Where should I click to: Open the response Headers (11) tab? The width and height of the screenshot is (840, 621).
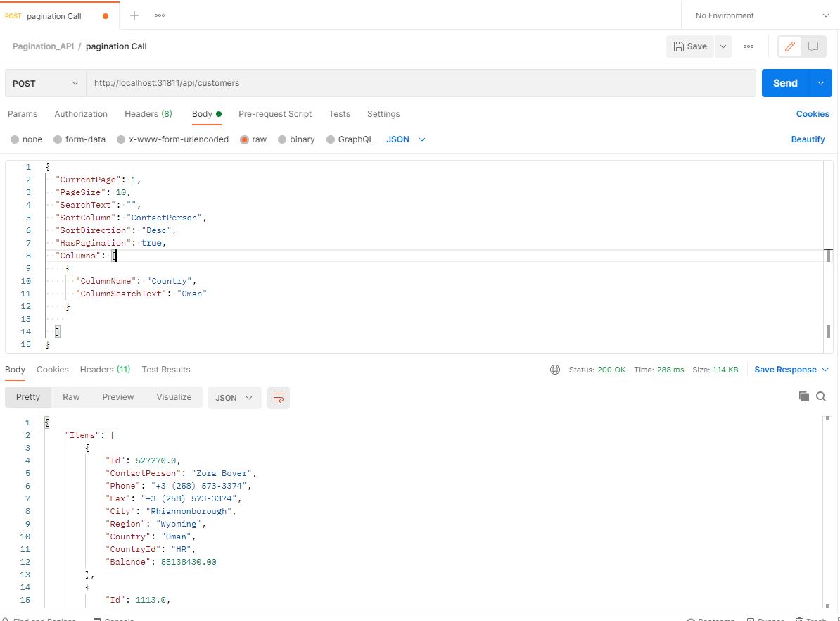[105, 370]
